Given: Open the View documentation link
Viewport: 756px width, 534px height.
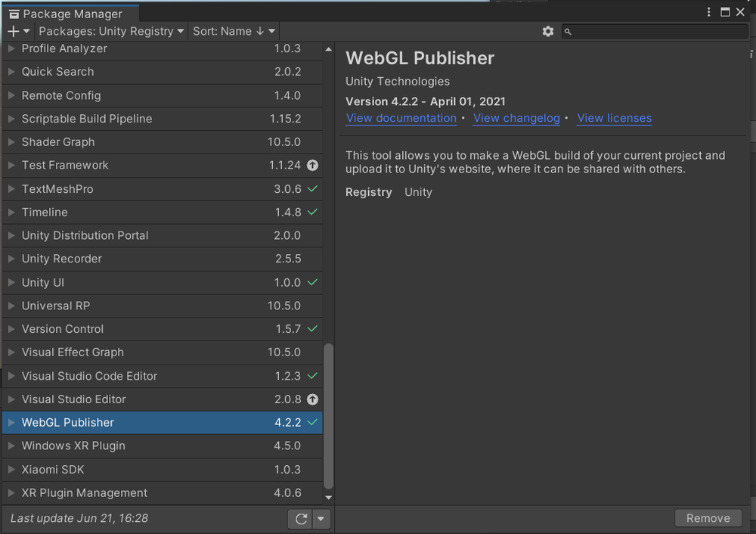Looking at the screenshot, I should click(401, 118).
